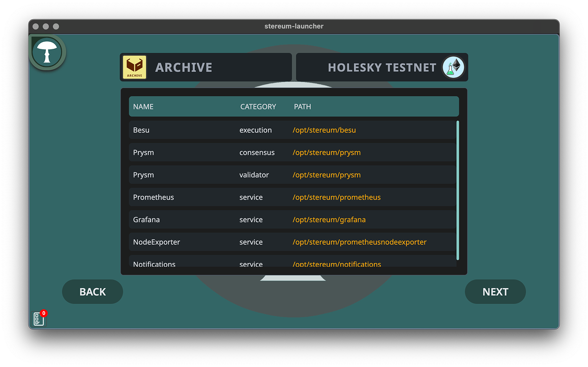The width and height of the screenshot is (588, 367).
Task: Click the consensus category cell
Action: [x=257, y=152]
